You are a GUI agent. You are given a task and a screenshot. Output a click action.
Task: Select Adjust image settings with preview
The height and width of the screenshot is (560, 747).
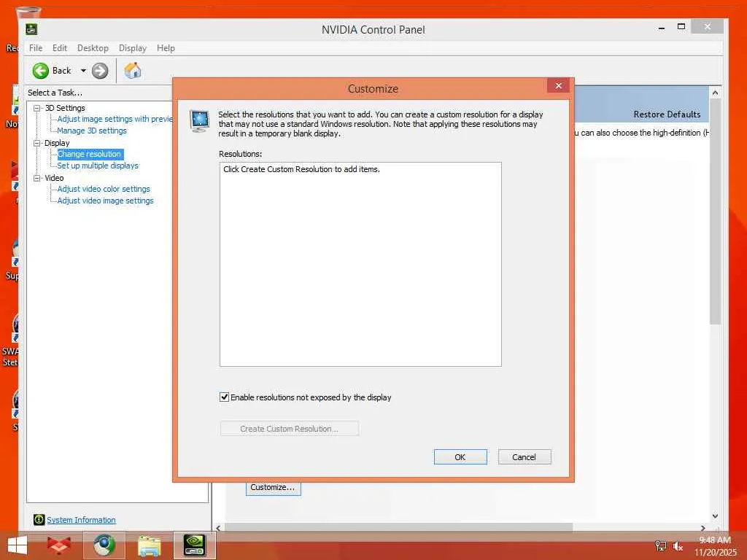pos(115,119)
